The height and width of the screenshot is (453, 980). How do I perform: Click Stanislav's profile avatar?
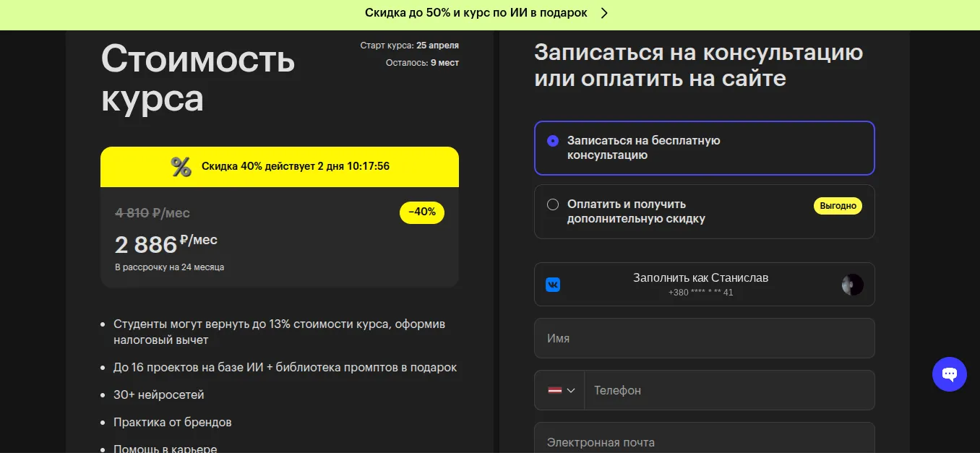click(853, 285)
